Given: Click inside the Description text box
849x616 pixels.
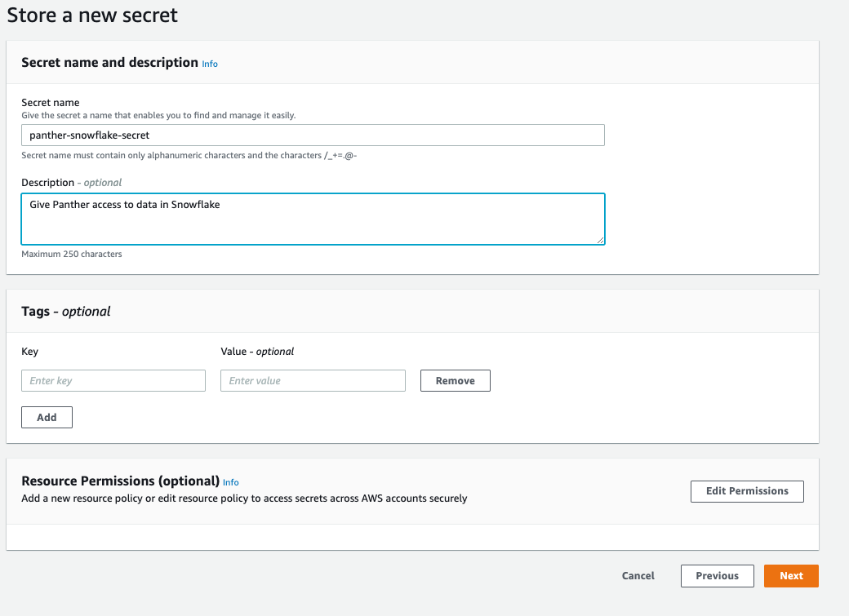Looking at the screenshot, I should [x=313, y=219].
